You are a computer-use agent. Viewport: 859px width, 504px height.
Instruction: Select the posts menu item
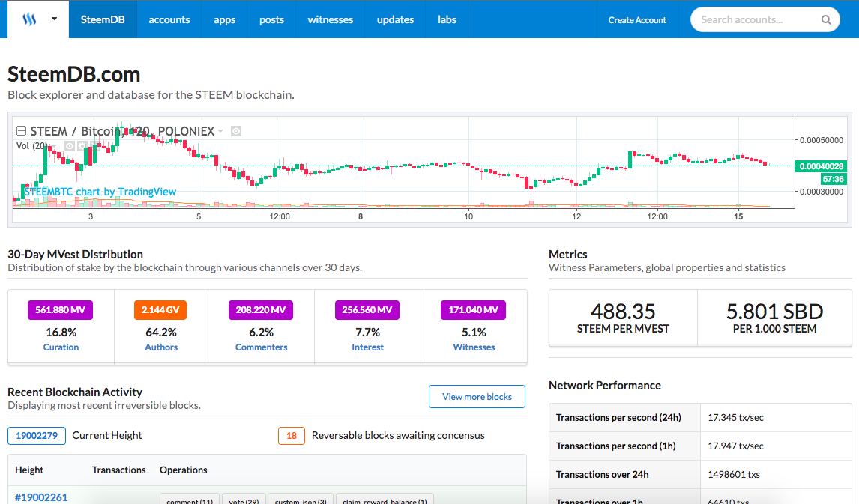pyautogui.click(x=272, y=19)
